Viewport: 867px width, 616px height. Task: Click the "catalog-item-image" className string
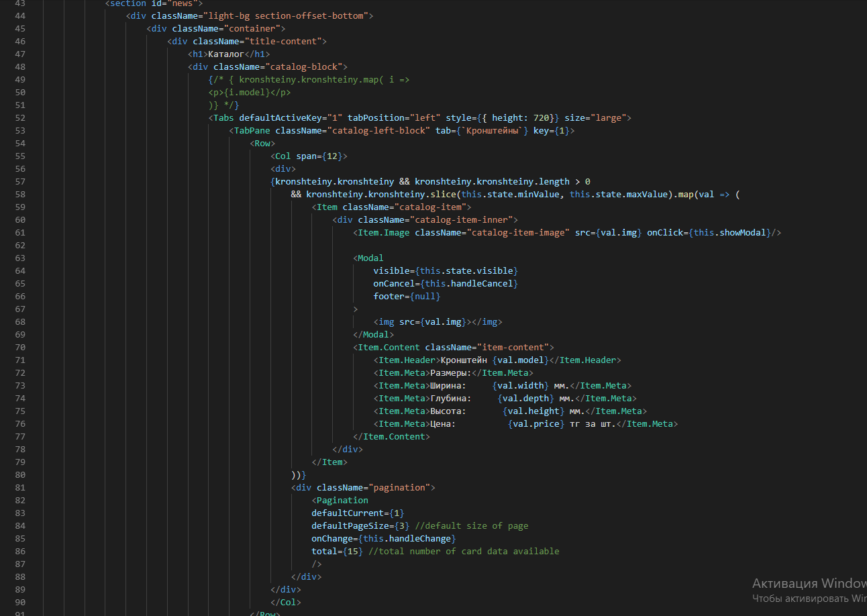[518, 232]
